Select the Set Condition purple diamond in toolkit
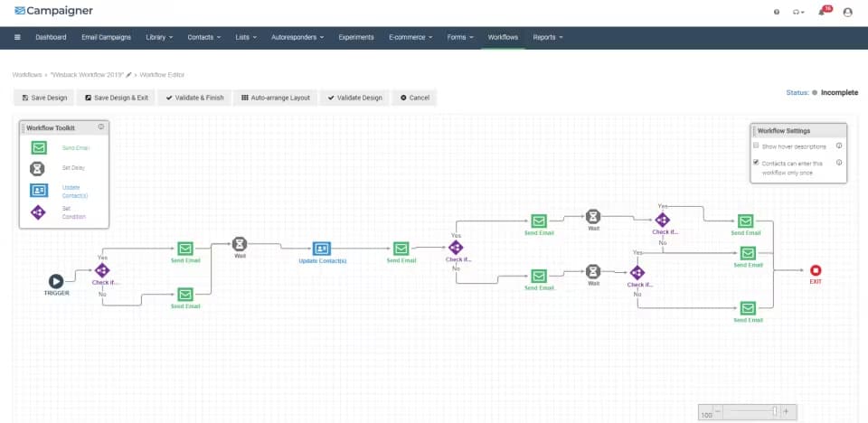This screenshot has height=423, width=868. 38,212
